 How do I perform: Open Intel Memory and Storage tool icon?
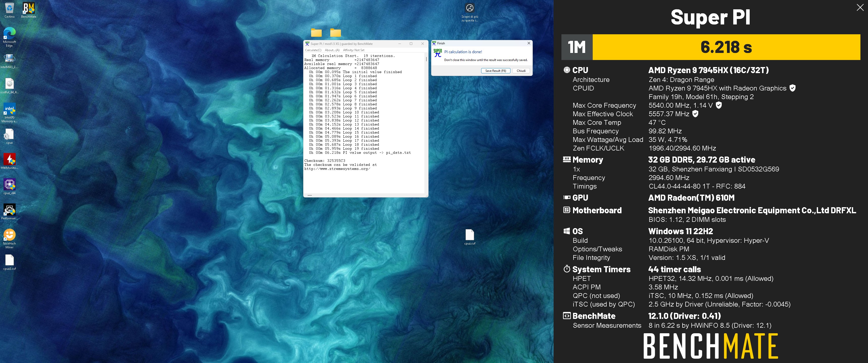(x=9, y=113)
